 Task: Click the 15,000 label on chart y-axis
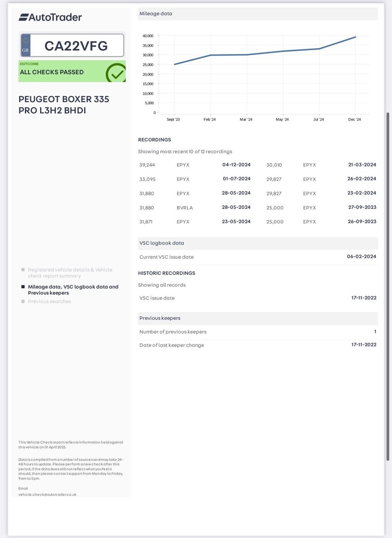tap(148, 84)
